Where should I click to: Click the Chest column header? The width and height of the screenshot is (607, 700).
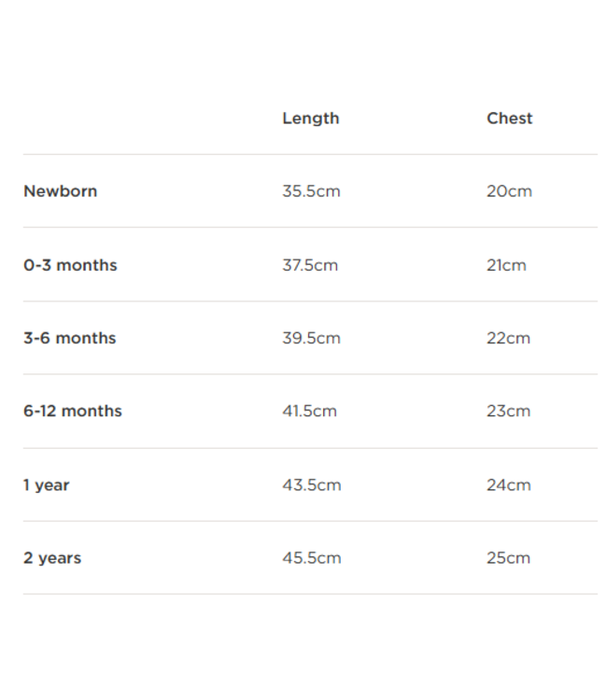pos(509,119)
